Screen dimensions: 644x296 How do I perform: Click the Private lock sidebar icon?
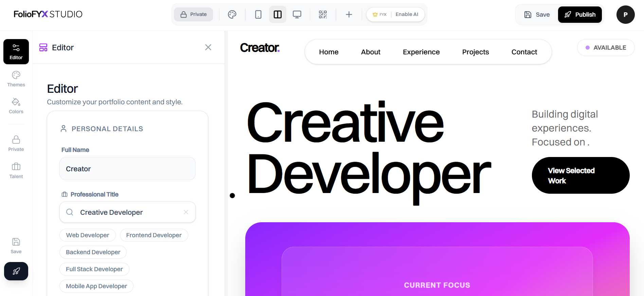16,143
